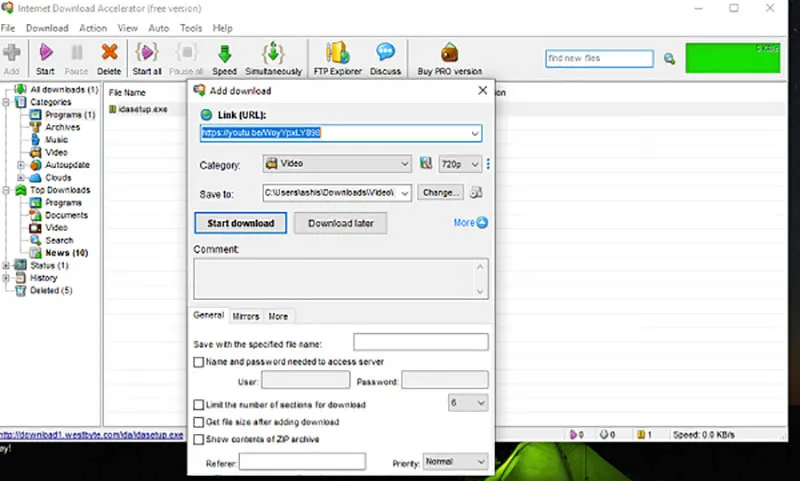
Task: Open the Save to path dropdown
Action: coord(405,193)
